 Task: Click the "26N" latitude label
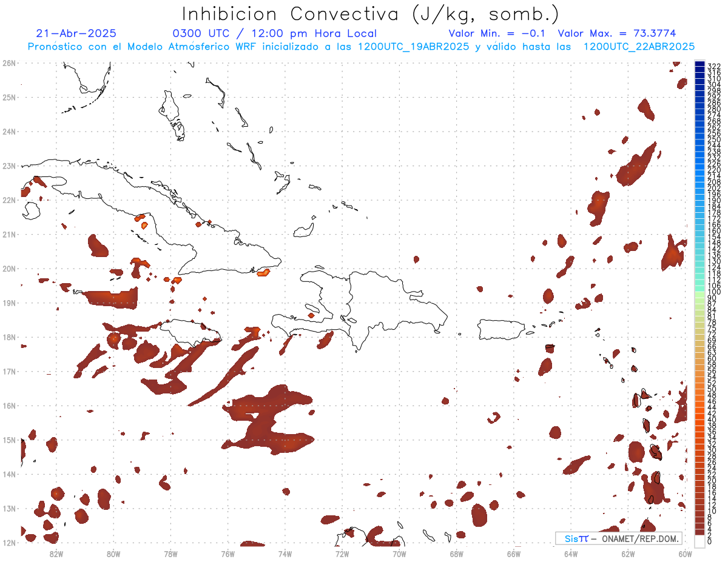[8, 63]
